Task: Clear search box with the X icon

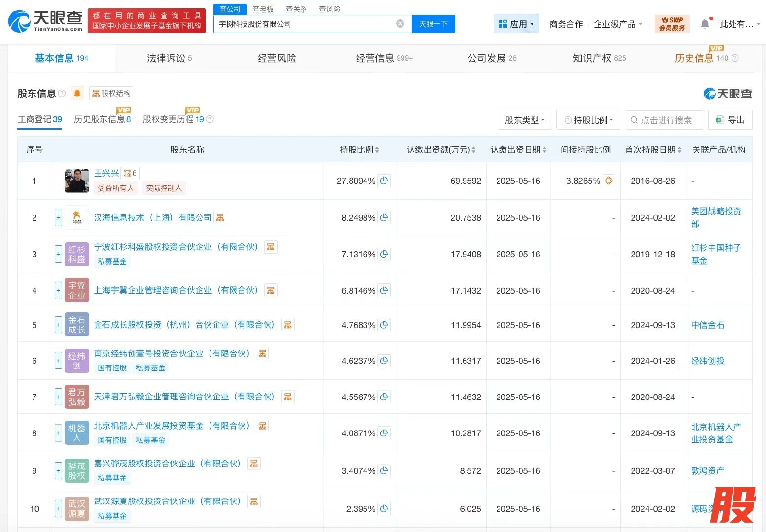Action: pyautogui.click(x=400, y=24)
